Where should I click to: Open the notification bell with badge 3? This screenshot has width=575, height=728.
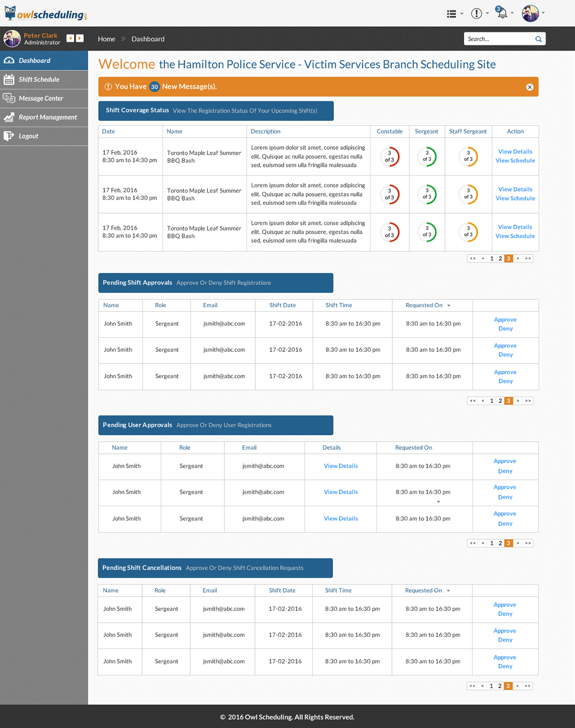[x=501, y=13]
